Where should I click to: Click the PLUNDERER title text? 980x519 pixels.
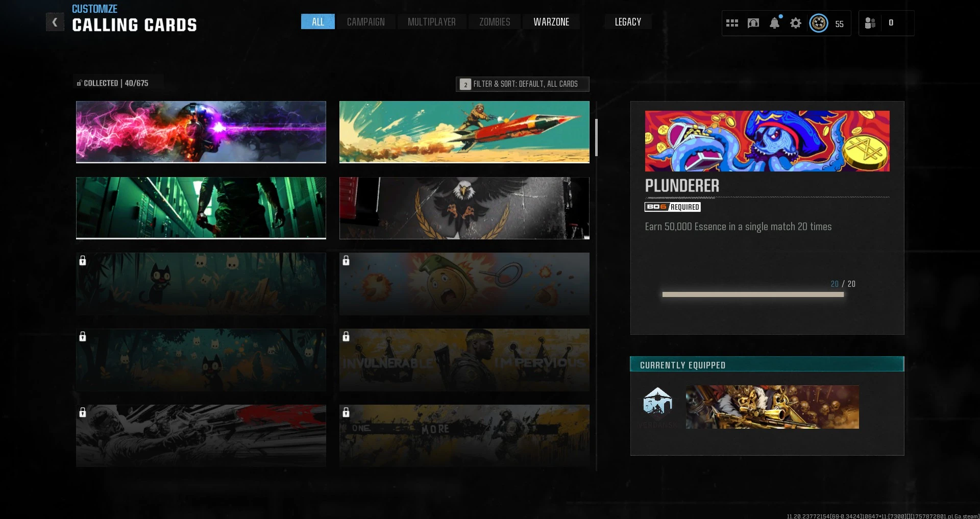pyautogui.click(x=682, y=186)
